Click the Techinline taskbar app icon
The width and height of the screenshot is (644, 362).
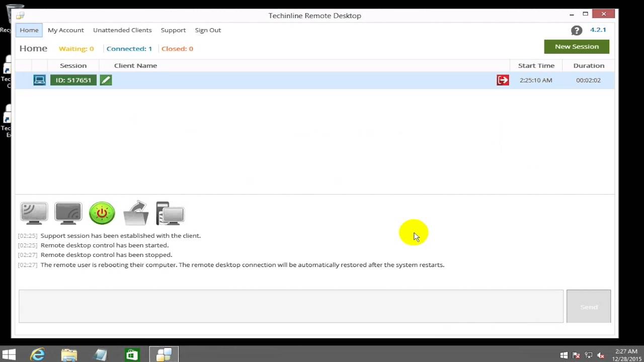(x=164, y=355)
